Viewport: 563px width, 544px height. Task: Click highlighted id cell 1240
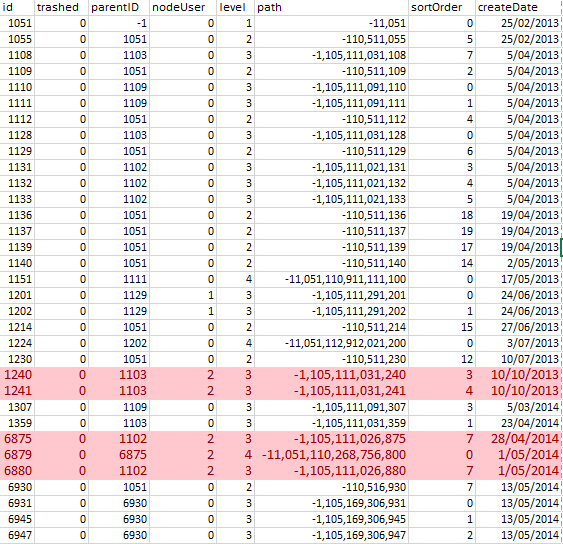[17, 375]
